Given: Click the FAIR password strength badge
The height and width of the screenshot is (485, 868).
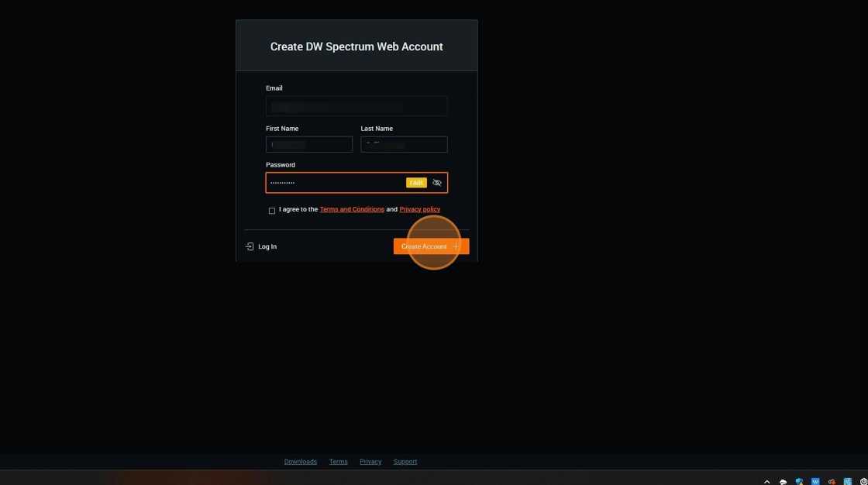Looking at the screenshot, I should pos(416,183).
